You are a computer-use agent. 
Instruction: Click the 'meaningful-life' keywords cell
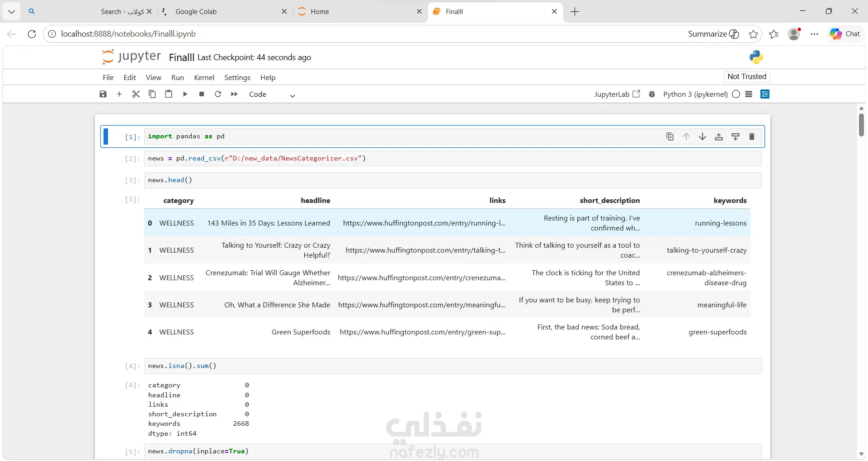click(722, 305)
